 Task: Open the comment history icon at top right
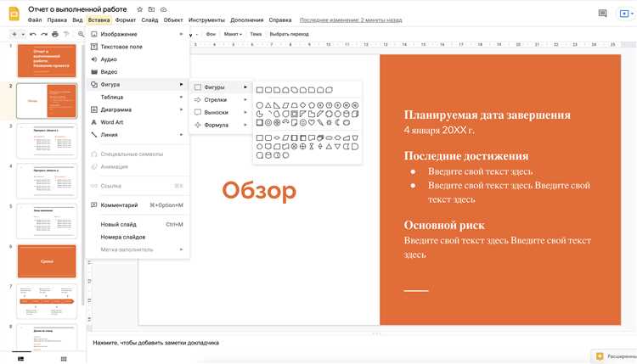point(602,14)
